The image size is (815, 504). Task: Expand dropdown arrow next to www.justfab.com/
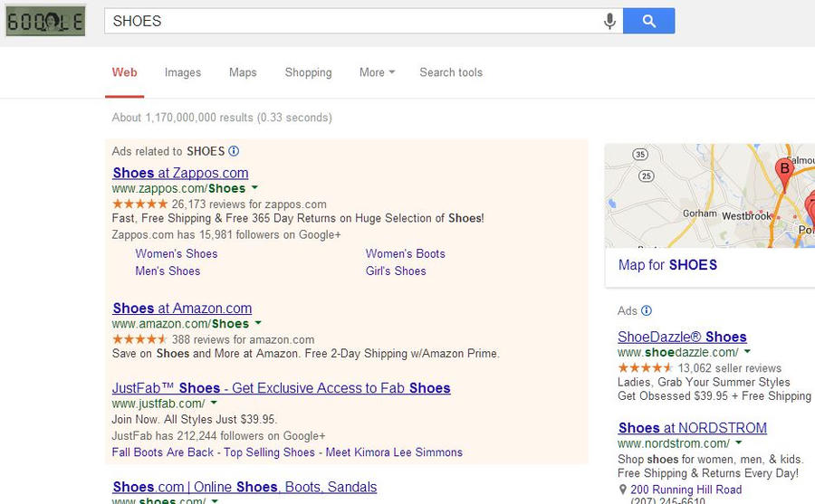215,404
